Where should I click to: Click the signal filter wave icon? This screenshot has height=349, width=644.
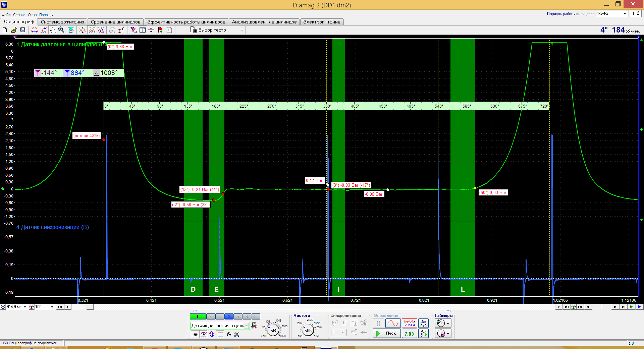pos(204,334)
